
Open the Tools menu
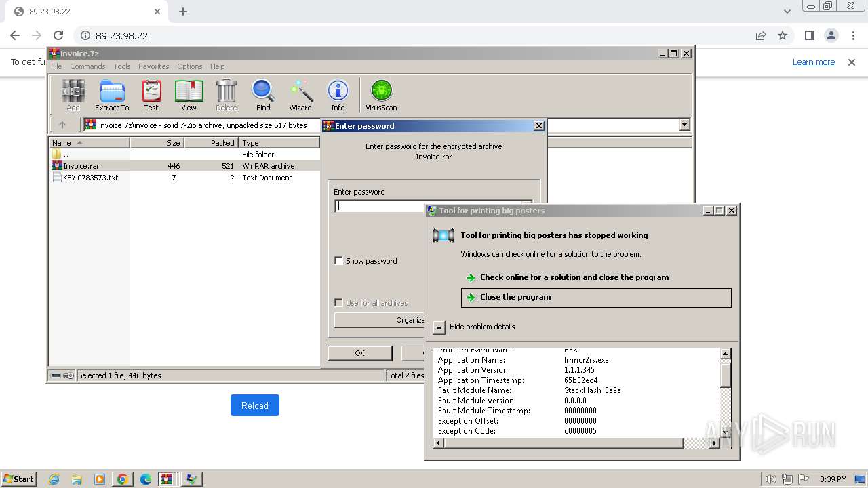[122, 66]
